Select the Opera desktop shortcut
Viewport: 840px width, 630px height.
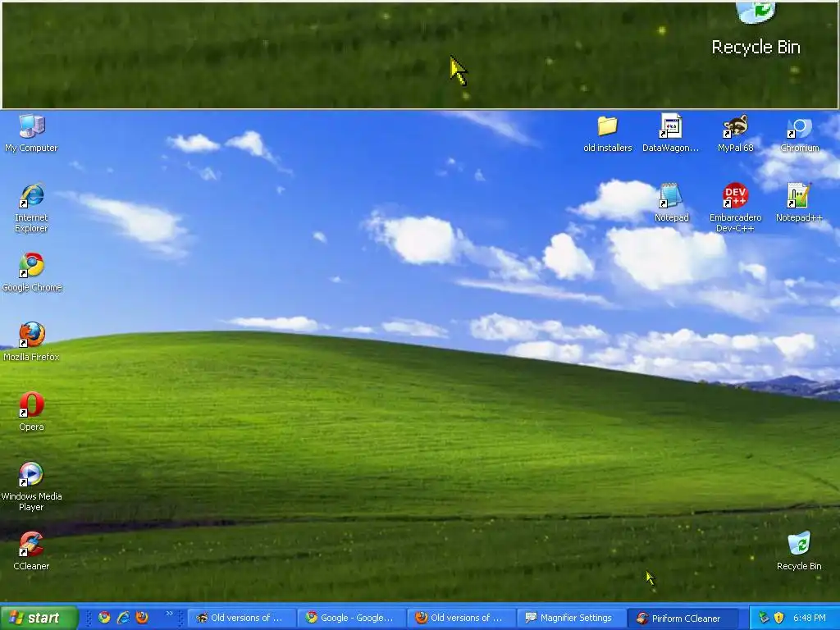coord(31,412)
